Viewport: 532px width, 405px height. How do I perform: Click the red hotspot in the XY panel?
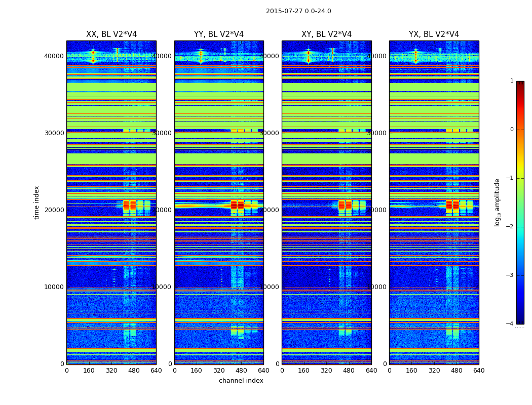(345, 205)
